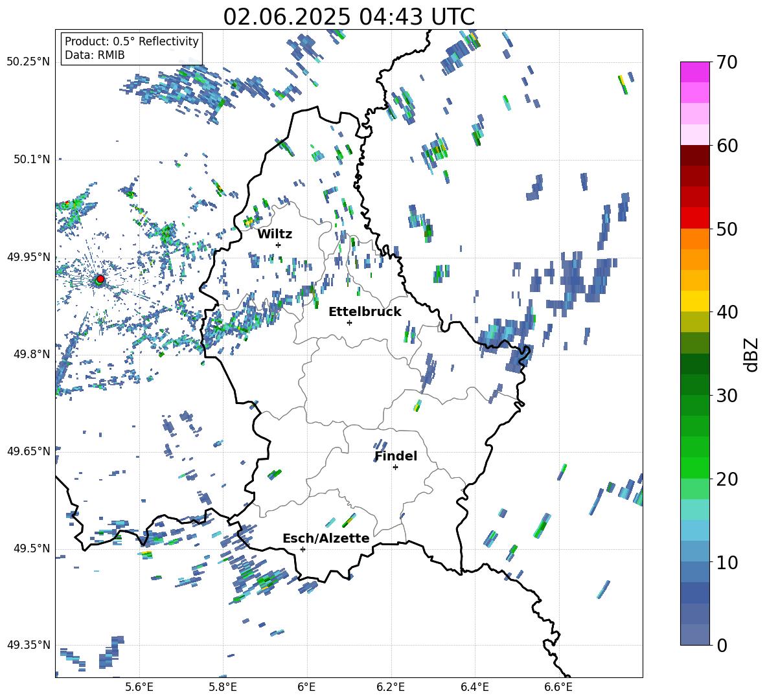Viewport: 767px width, 700px height.
Task: Click the Ettelbruck city label
Action: click(365, 312)
